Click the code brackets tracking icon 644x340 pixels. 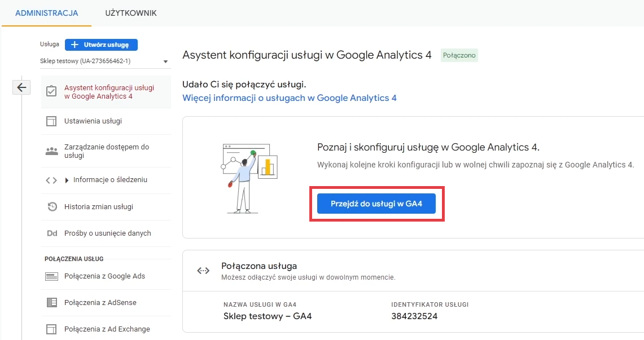pyautogui.click(x=51, y=180)
